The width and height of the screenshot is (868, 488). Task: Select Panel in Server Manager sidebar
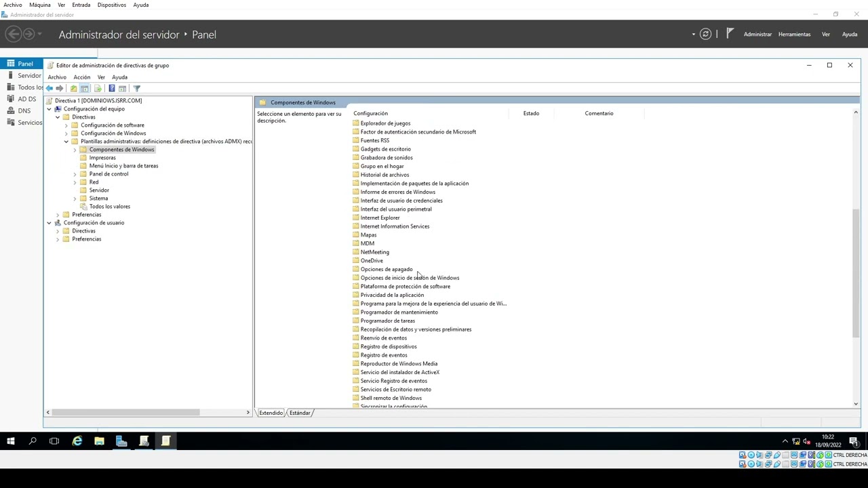[x=22, y=64]
